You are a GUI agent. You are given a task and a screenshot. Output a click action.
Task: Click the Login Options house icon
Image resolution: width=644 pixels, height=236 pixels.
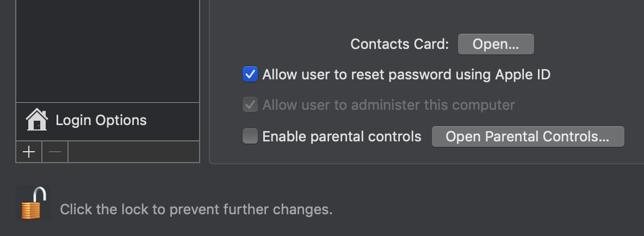pyautogui.click(x=36, y=120)
